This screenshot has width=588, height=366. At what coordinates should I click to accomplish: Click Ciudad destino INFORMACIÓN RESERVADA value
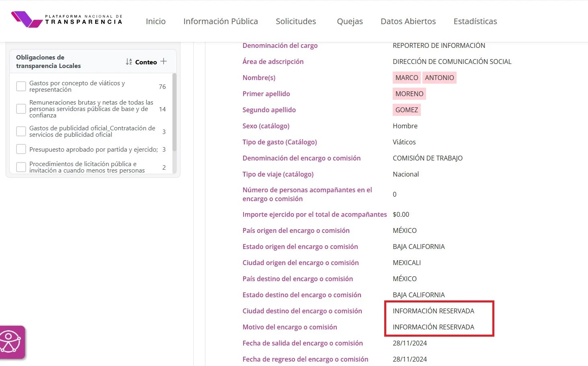[433, 311]
